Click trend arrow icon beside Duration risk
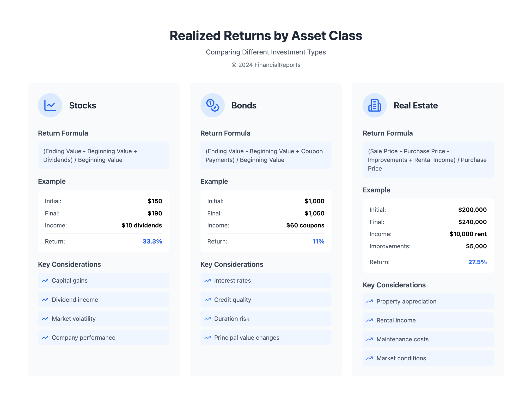The image size is (532, 404). [207, 319]
